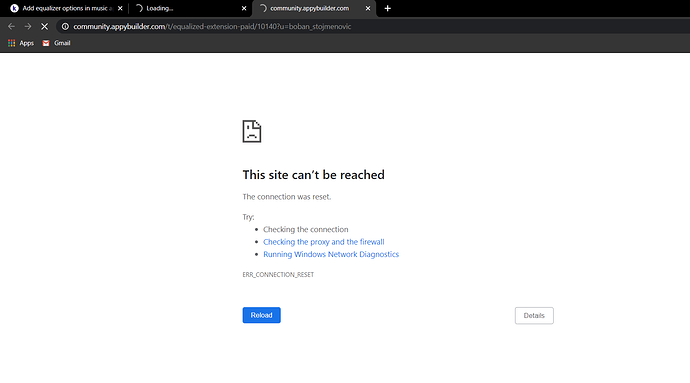
Task: Click 'The connection was reset.' message
Action: pyautogui.click(x=287, y=197)
